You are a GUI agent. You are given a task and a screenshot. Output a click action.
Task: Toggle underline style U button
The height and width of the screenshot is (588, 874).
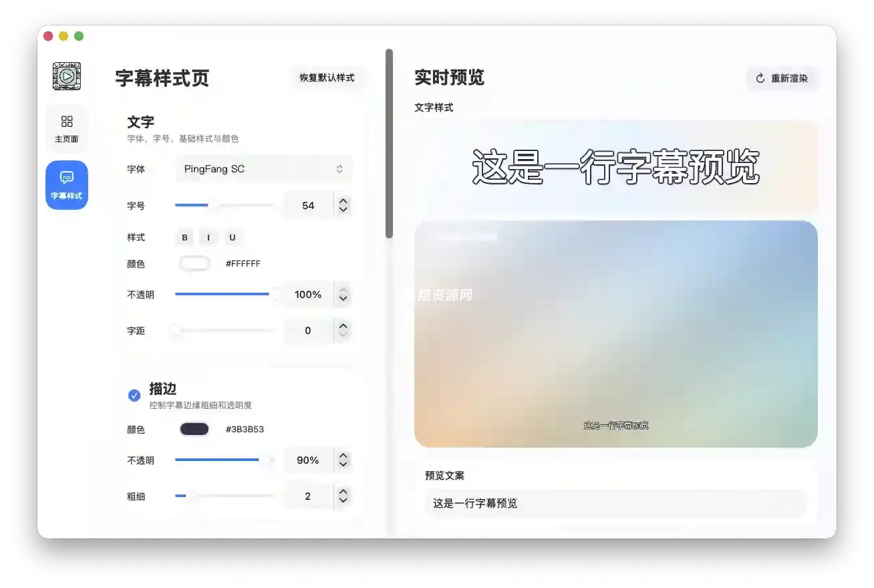pos(233,237)
